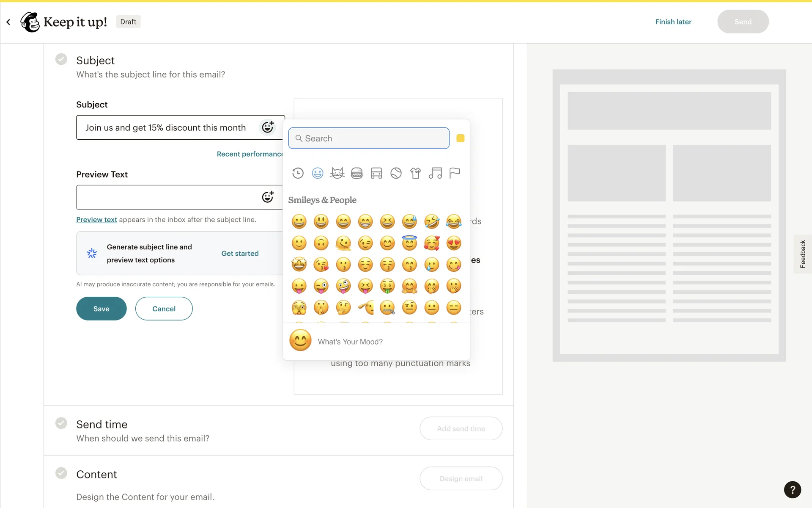Open Food & Drink emoji category
Image resolution: width=812 pixels, height=508 pixels.
357,173
